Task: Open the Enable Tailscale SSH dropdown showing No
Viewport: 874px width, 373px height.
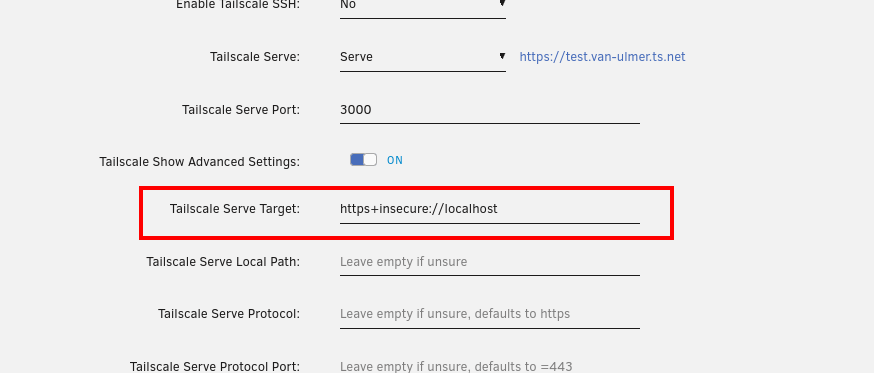Action: coord(423,7)
